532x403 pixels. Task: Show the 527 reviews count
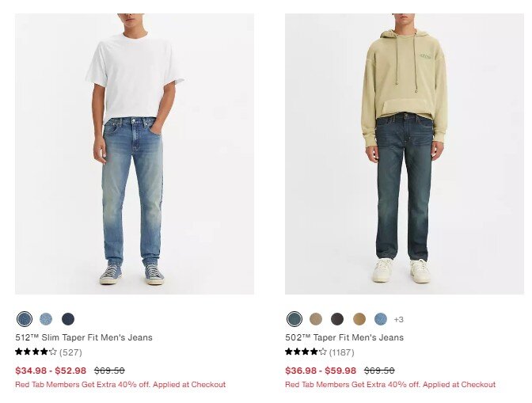(70, 352)
